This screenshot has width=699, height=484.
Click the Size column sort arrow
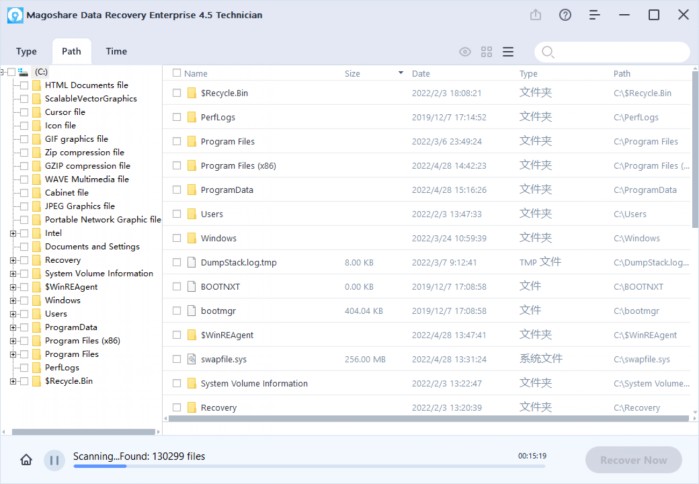click(x=401, y=73)
